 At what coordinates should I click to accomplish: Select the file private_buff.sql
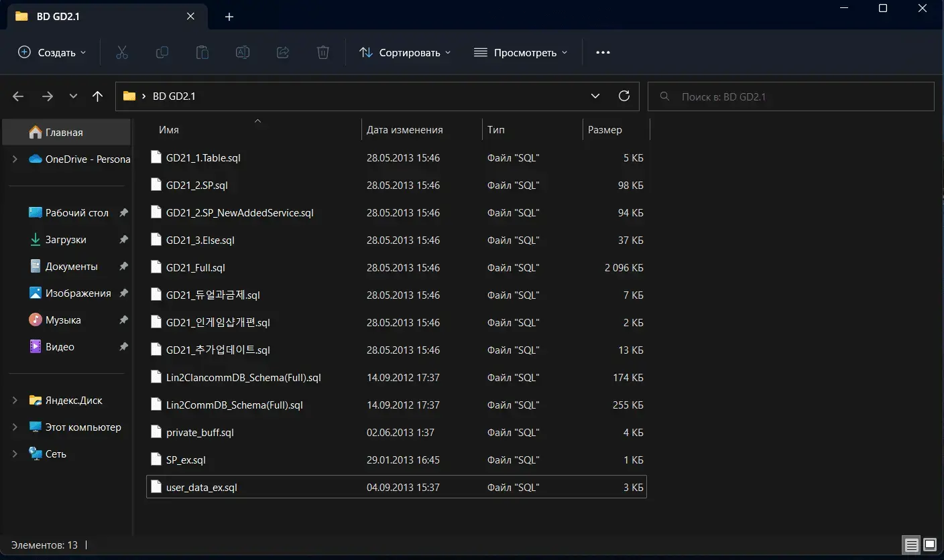396,432
